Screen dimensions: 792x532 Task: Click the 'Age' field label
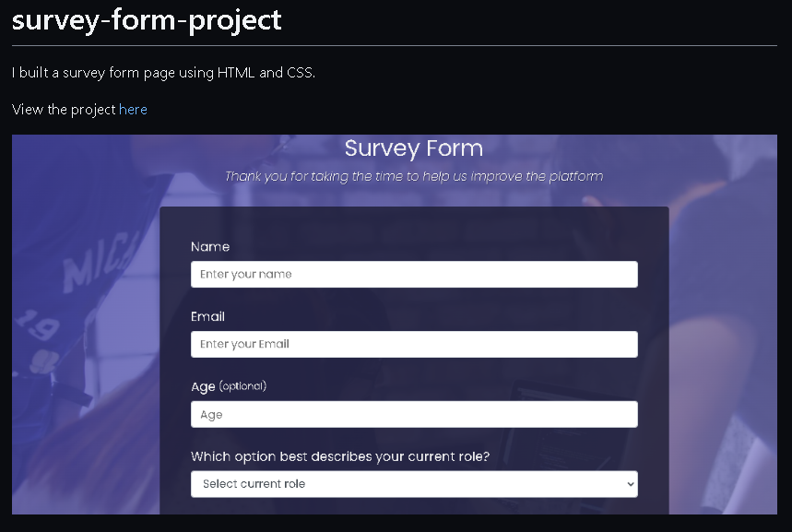point(203,386)
